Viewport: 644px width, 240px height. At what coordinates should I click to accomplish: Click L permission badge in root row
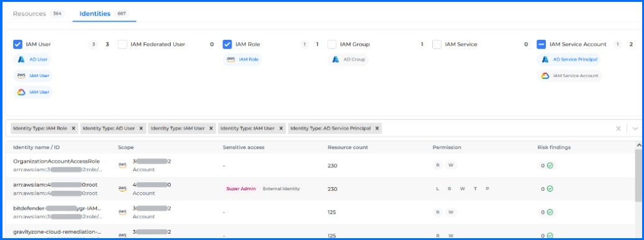pos(437,189)
